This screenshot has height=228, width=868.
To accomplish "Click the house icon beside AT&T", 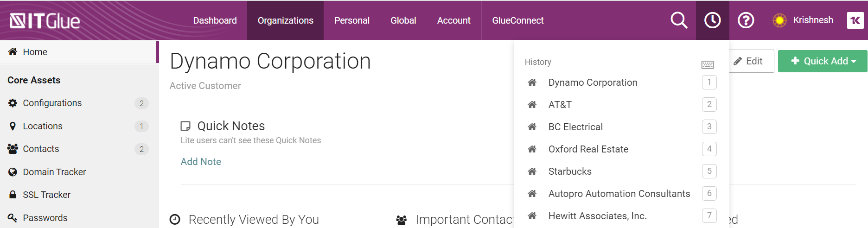I will [532, 105].
